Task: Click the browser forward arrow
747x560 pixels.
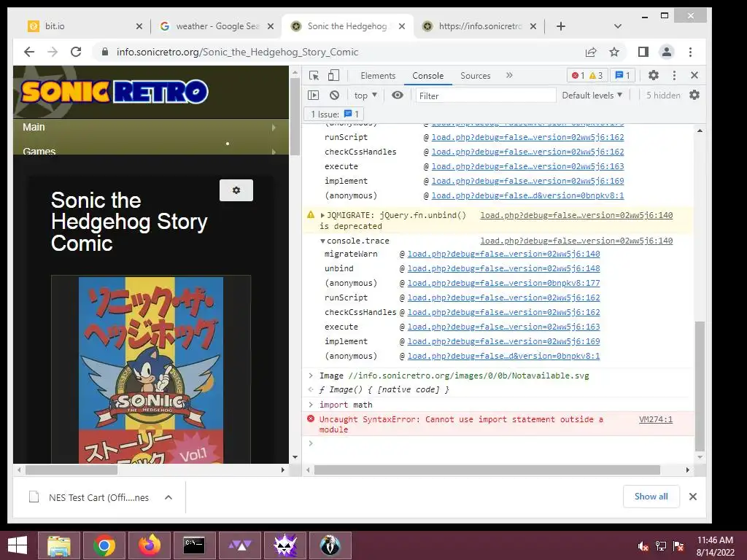Action: point(53,52)
